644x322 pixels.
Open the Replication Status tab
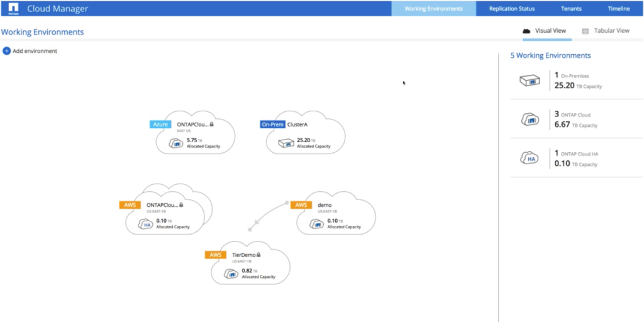point(513,9)
